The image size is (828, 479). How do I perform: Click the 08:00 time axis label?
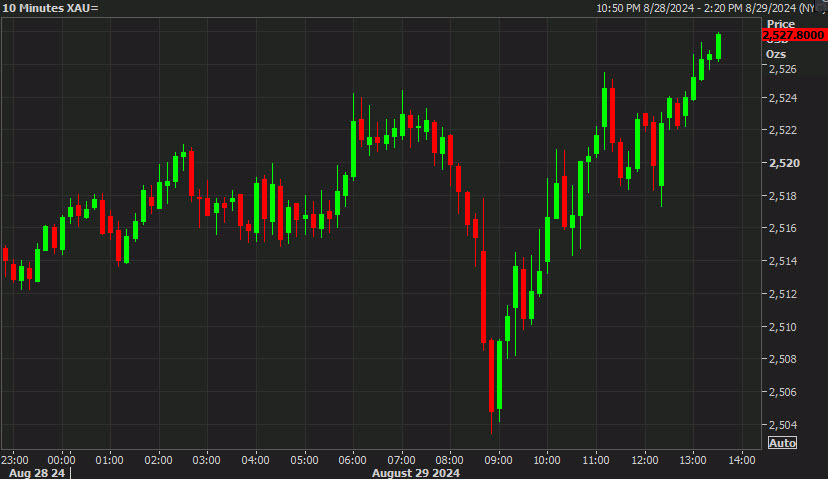[x=449, y=460]
